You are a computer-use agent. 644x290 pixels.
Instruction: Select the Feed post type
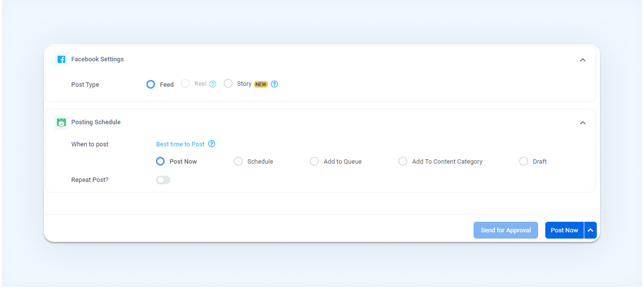point(150,84)
